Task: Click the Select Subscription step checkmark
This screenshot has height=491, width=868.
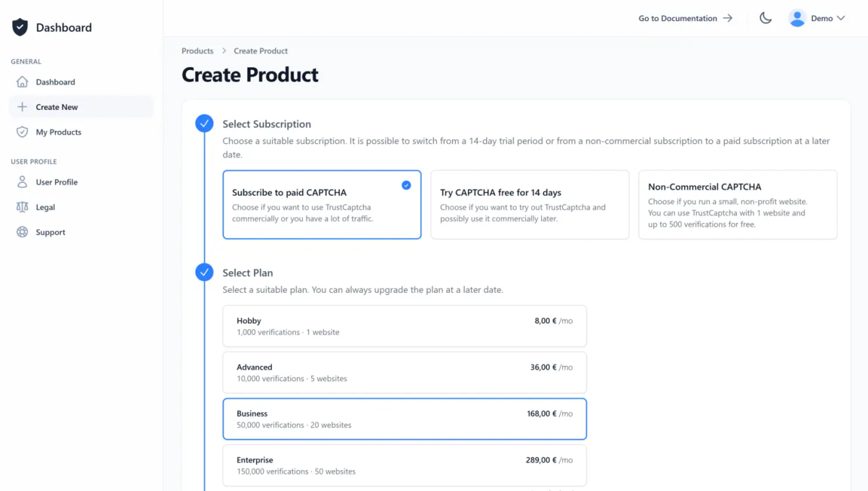Action: pyautogui.click(x=205, y=124)
